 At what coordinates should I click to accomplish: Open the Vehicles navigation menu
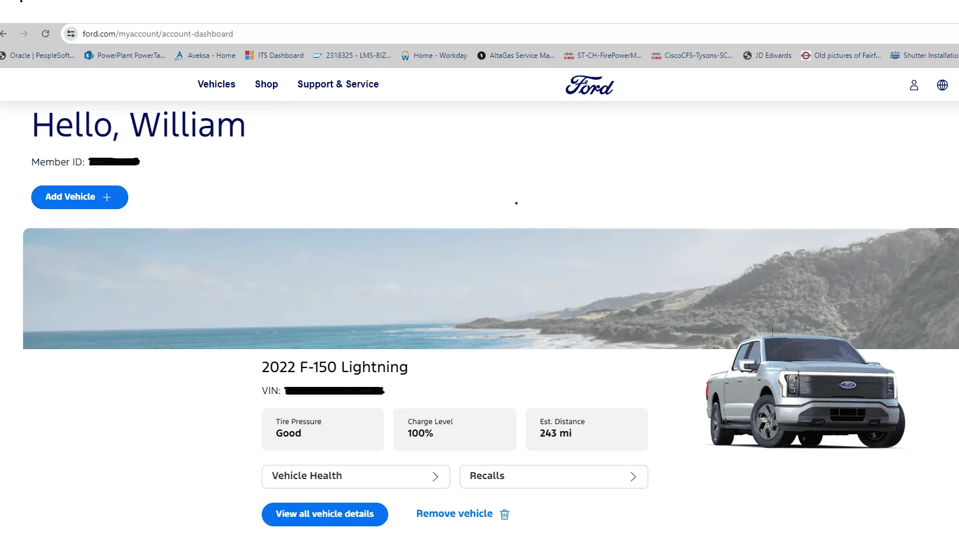coord(216,84)
